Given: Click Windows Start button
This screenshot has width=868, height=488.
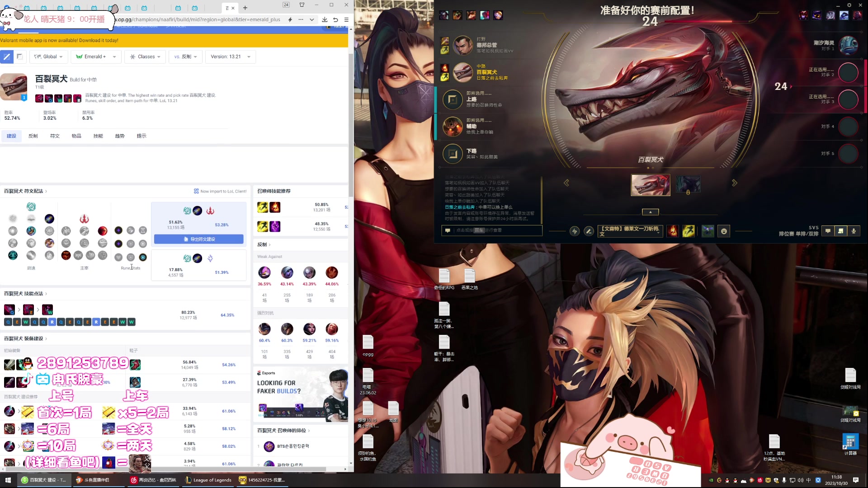Looking at the screenshot, I should click(x=8, y=480).
